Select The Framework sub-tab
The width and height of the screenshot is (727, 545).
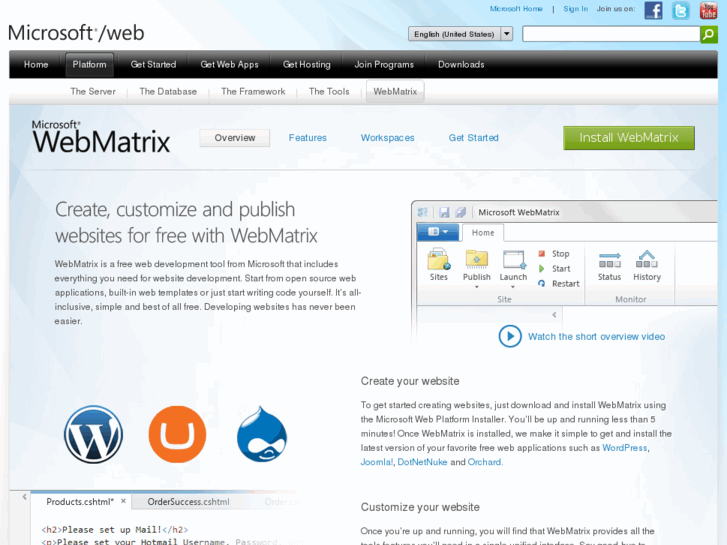click(x=253, y=91)
